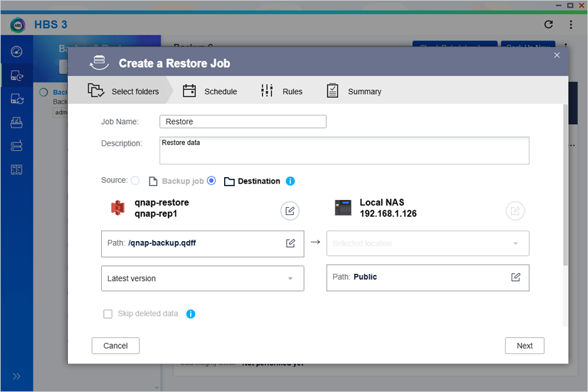
Task: Edit the qnap-restore storage space
Action: (x=290, y=211)
